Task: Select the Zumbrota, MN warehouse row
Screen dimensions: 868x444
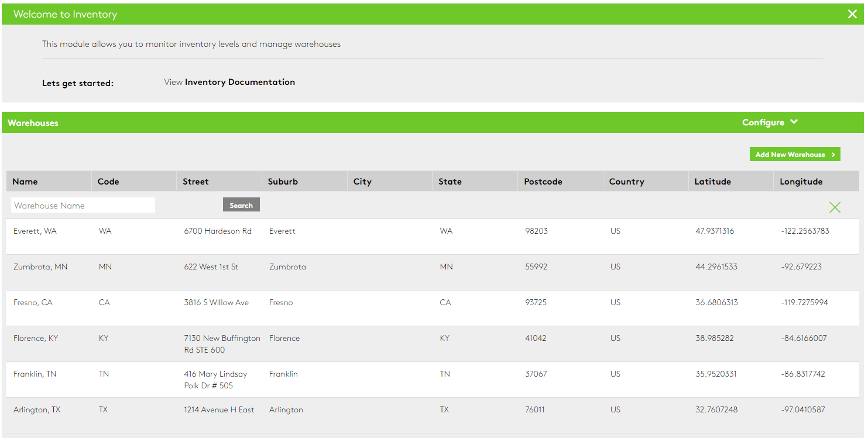Action: (x=40, y=267)
